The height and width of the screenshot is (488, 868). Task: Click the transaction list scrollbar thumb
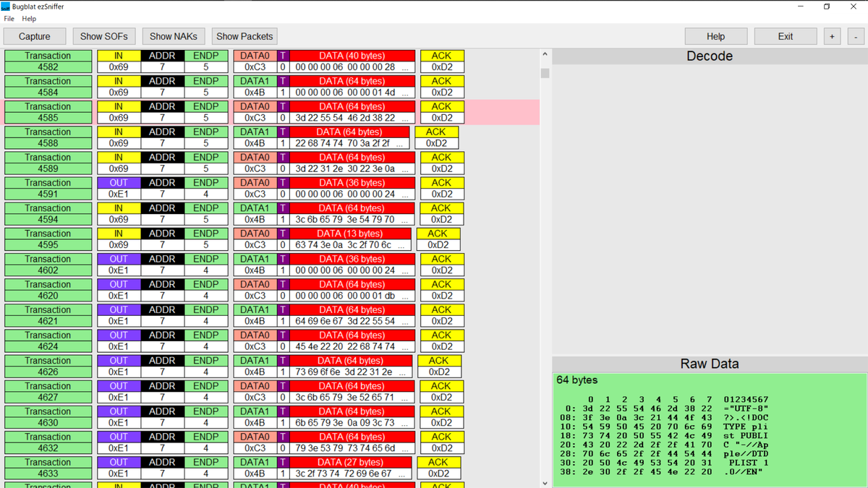tap(545, 73)
